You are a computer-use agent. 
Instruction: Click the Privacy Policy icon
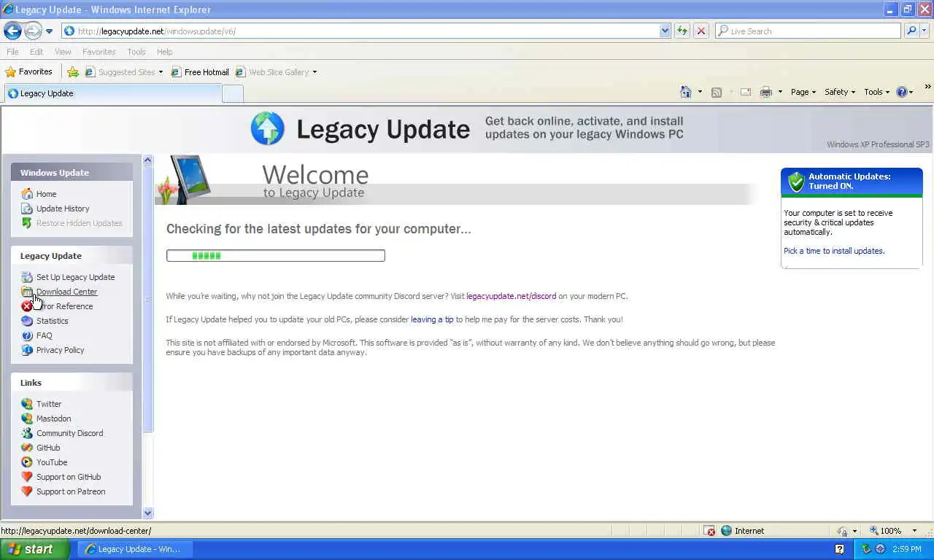[27, 350]
